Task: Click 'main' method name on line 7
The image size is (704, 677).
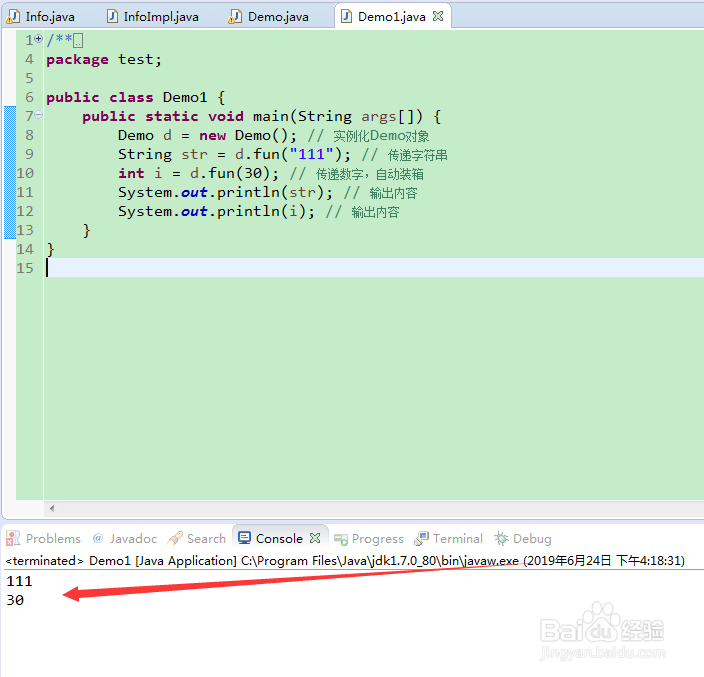Action: [271, 116]
